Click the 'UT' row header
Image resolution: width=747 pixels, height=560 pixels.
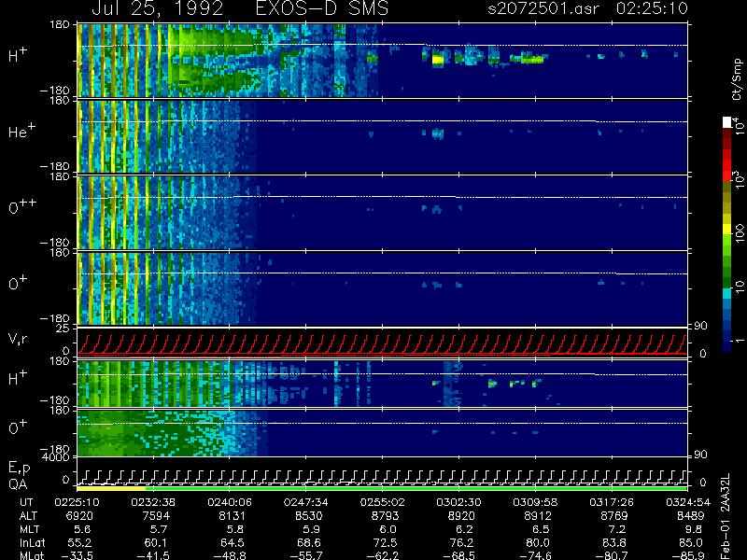point(26,502)
